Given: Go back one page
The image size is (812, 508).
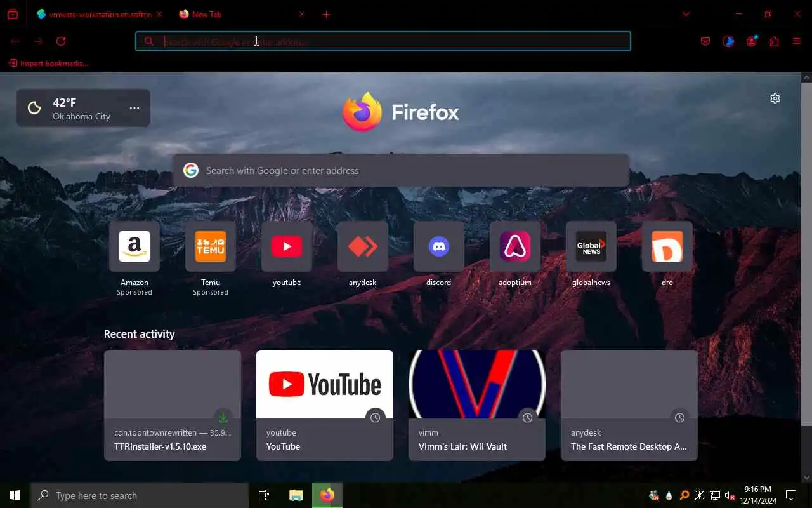Looking at the screenshot, I should (x=15, y=41).
